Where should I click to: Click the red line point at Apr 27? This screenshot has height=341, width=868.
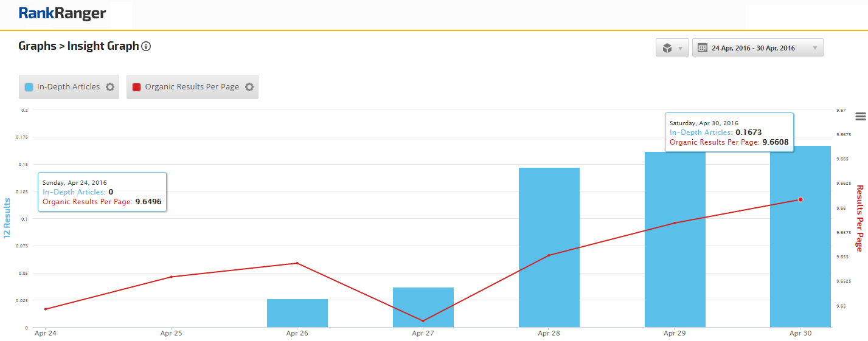423,321
